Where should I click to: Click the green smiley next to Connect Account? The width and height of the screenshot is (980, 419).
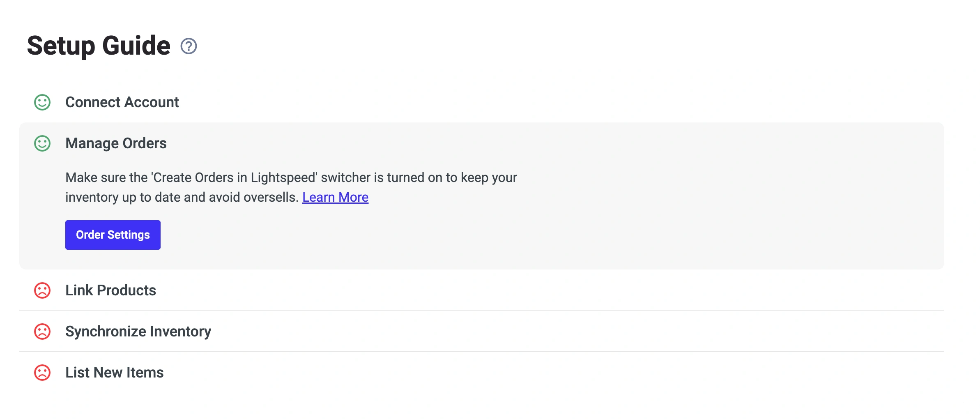pyautogui.click(x=42, y=102)
